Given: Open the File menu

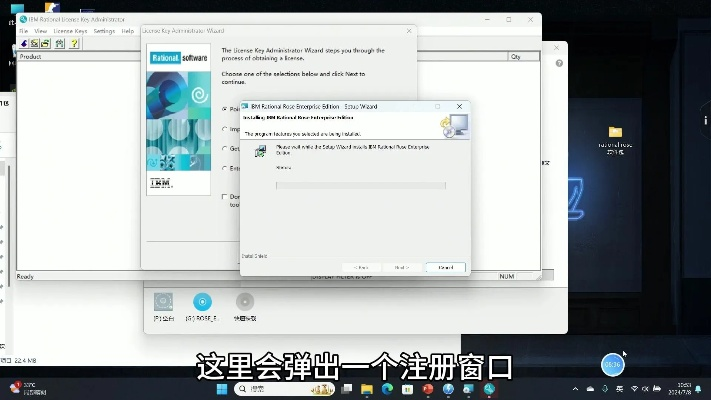Looking at the screenshot, I should [x=23, y=31].
